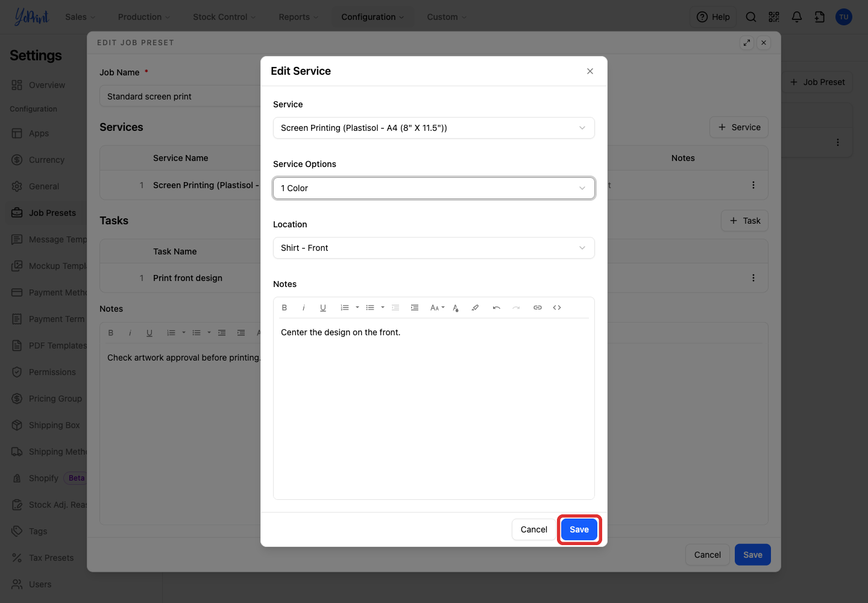Open the Reports menu in top navigation
This screenshot has height=603, width=868.
[x=298, y=17]
